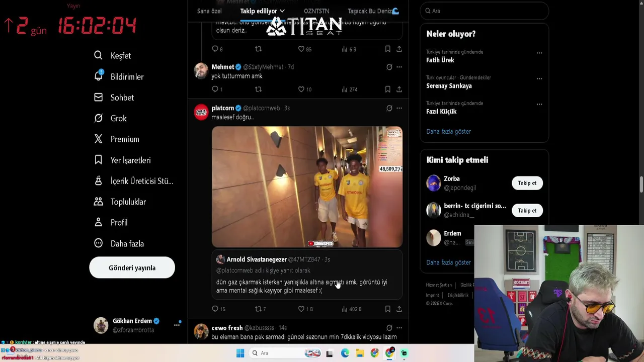
Task: Open İçerik Üreticisi Stüdyosu
Action: point(133,181)
